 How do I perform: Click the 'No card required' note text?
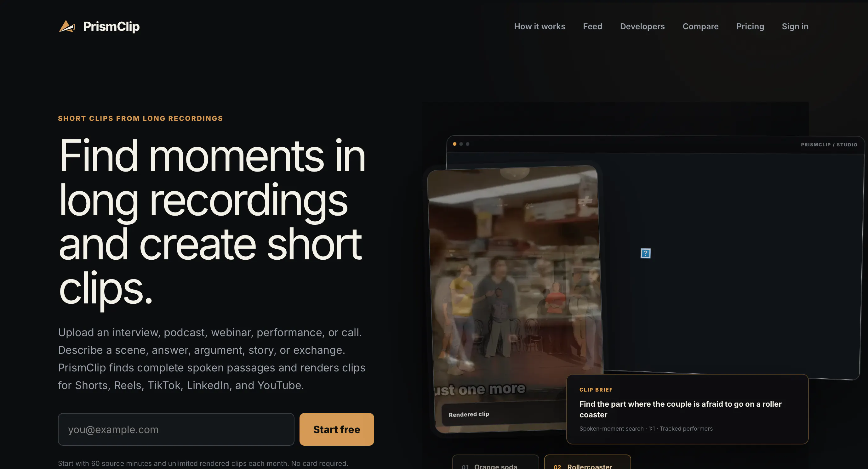[x=319, y=463]
